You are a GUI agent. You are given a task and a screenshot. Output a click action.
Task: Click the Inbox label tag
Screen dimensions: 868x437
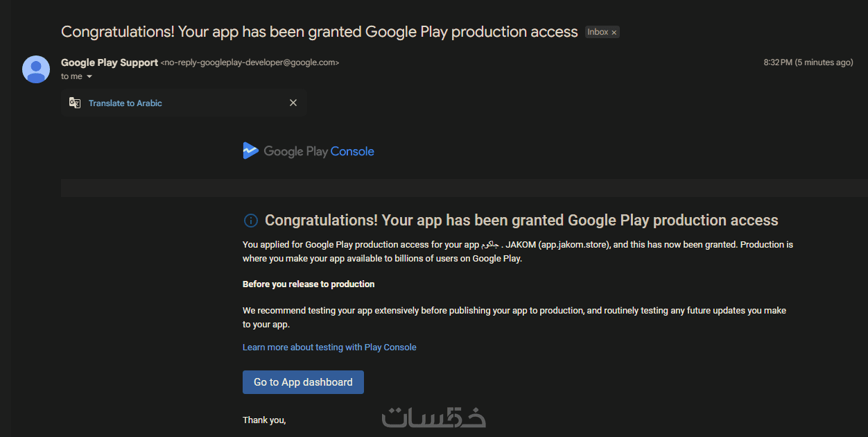[x=597, y=32]
